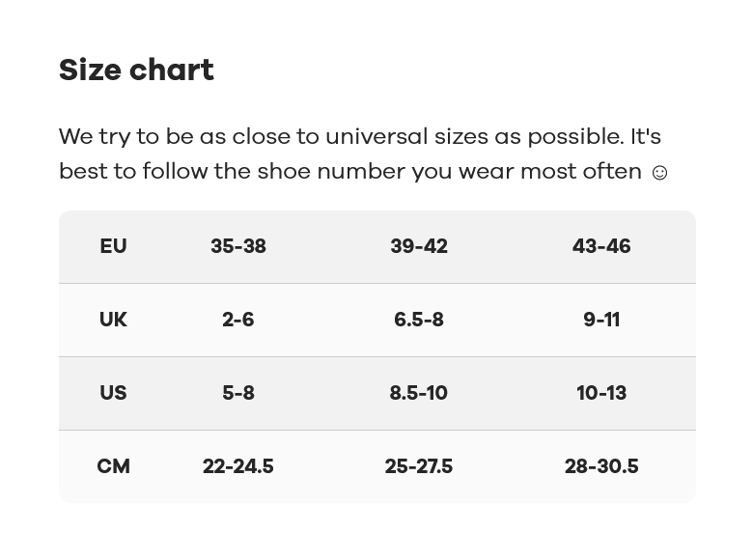Image resolution: width=753 pixels, height=560 pixels.
Task: Click EU size range 39-42
Action: coord(419,246)
